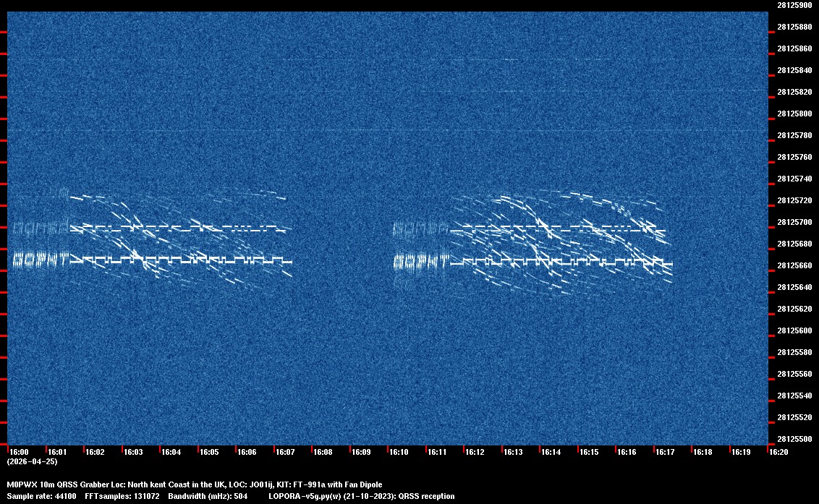Select the 16:07 time marker

[285, 452]
